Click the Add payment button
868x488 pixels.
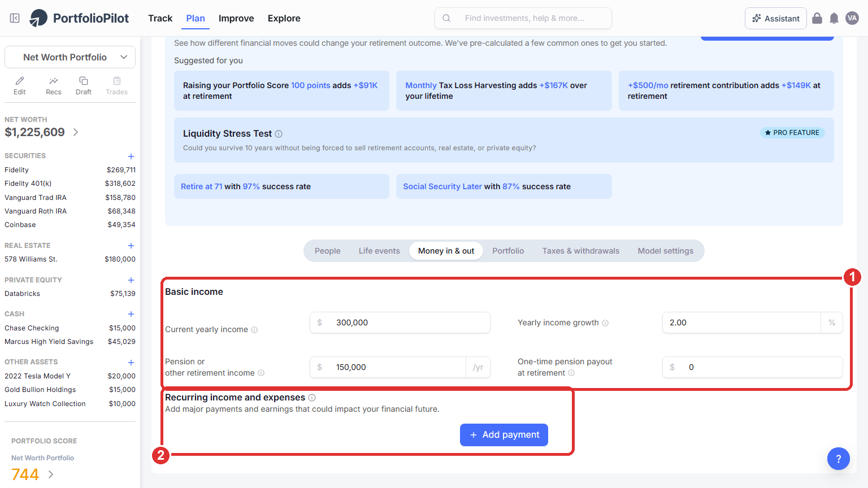tap(504, 435)
